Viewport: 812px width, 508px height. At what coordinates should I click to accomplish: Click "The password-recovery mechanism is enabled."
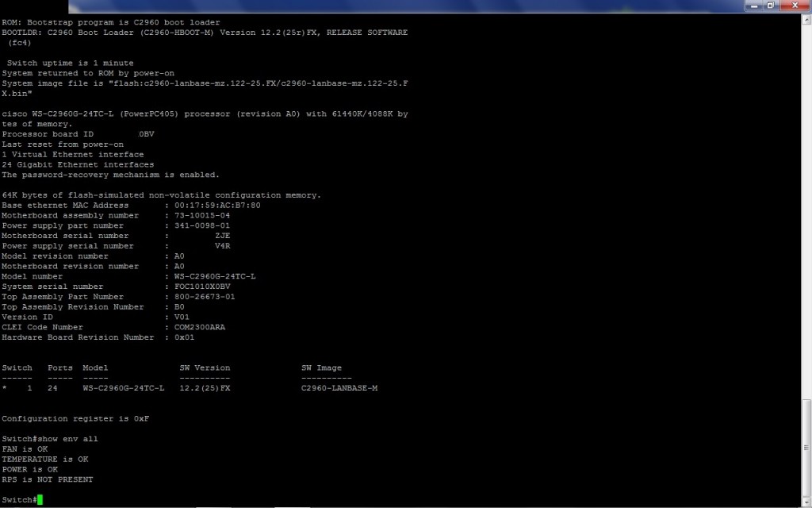click(x=111, y=175)
